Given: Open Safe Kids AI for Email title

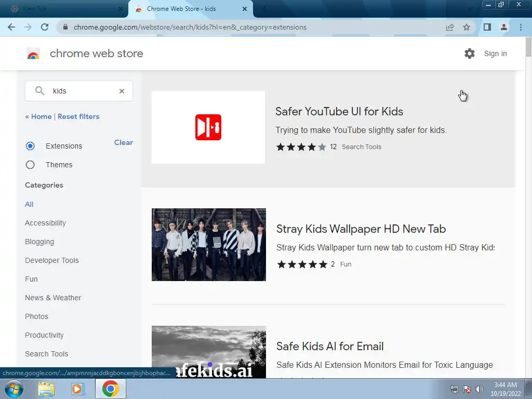Looking at the screenshot, I should click(330, 346).
